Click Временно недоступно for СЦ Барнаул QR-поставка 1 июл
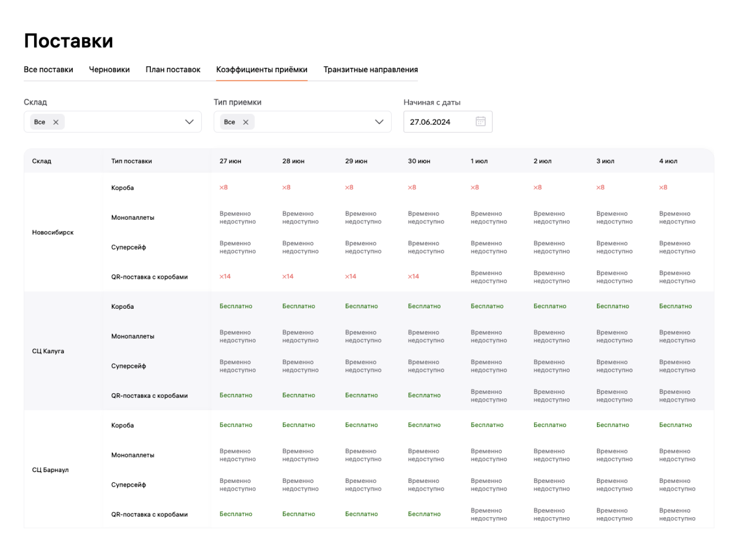 pyautogui.click(x=489, y=514)
